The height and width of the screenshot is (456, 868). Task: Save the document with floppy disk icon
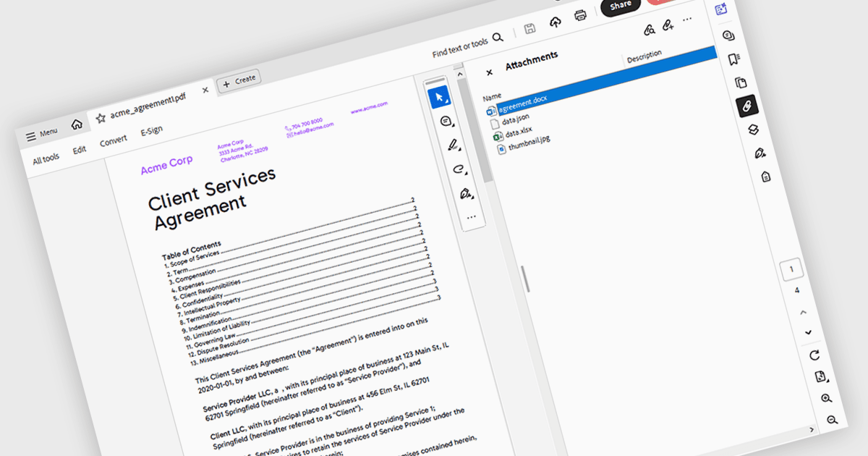point(530,29)
